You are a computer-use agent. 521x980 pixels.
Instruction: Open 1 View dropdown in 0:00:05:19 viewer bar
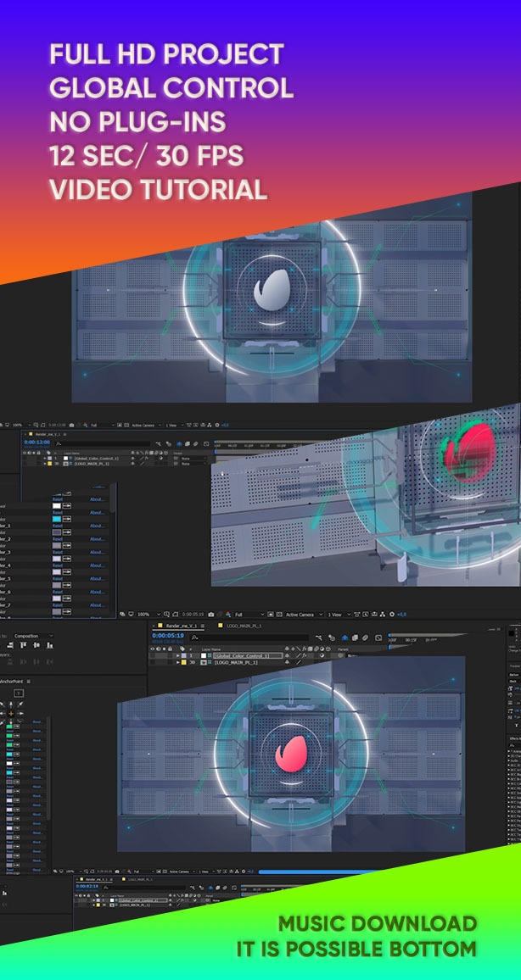[x=338, y=614]
